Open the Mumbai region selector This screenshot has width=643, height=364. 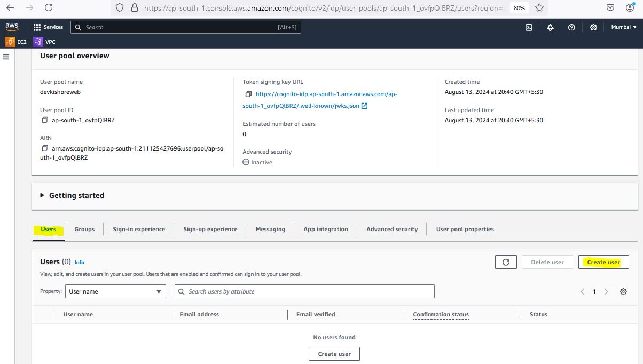623,27
